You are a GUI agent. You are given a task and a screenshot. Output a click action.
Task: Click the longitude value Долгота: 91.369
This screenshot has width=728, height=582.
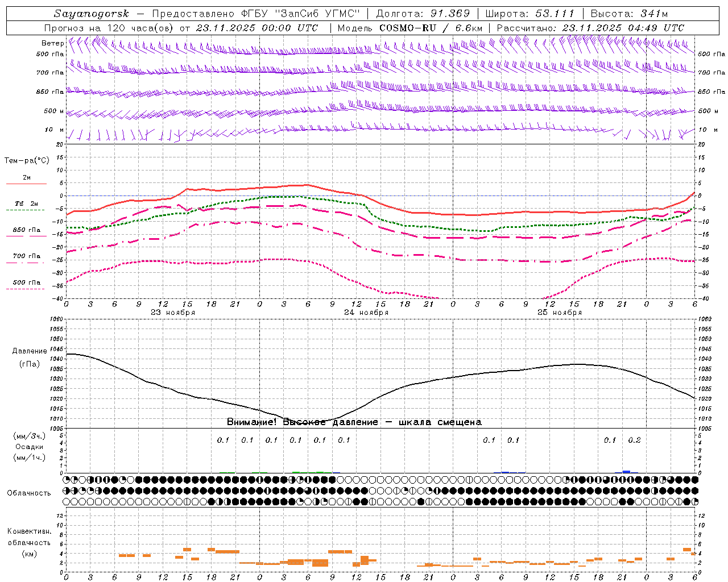coord(423,14)
